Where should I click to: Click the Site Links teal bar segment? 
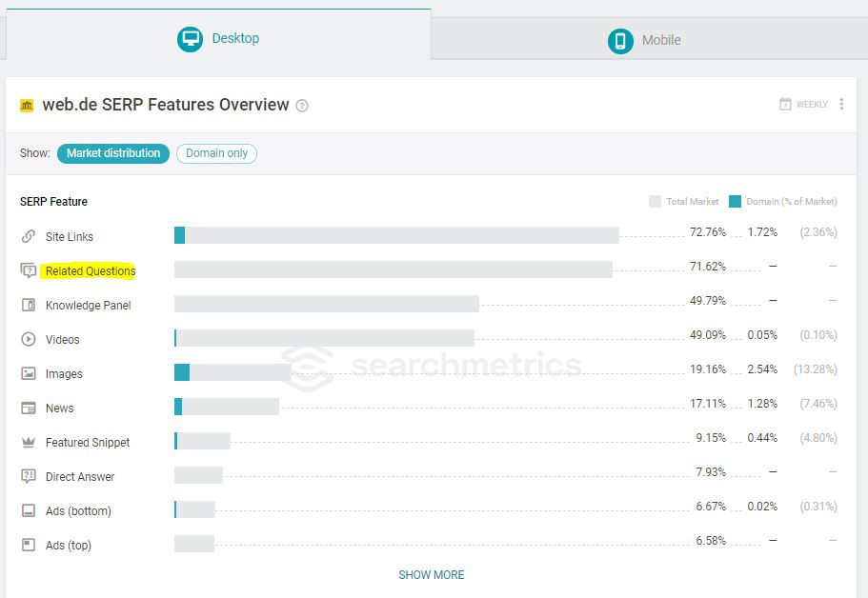tap(179, 235)
